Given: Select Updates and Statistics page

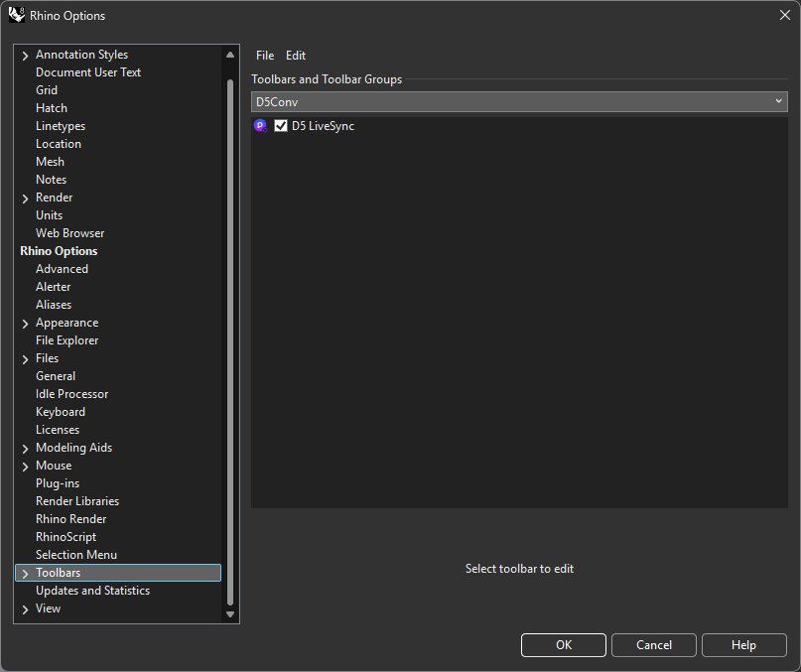Looking at the screenshot, I should (92, 591).
